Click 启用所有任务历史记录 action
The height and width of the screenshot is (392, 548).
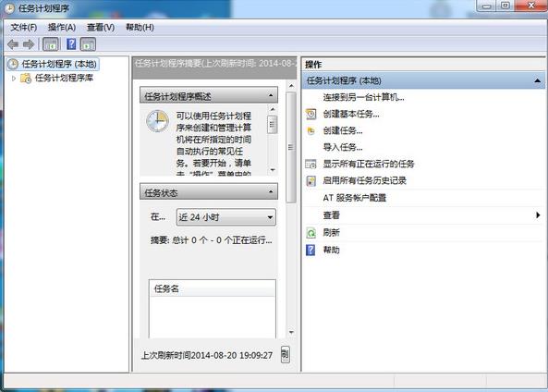click(364, 181)
